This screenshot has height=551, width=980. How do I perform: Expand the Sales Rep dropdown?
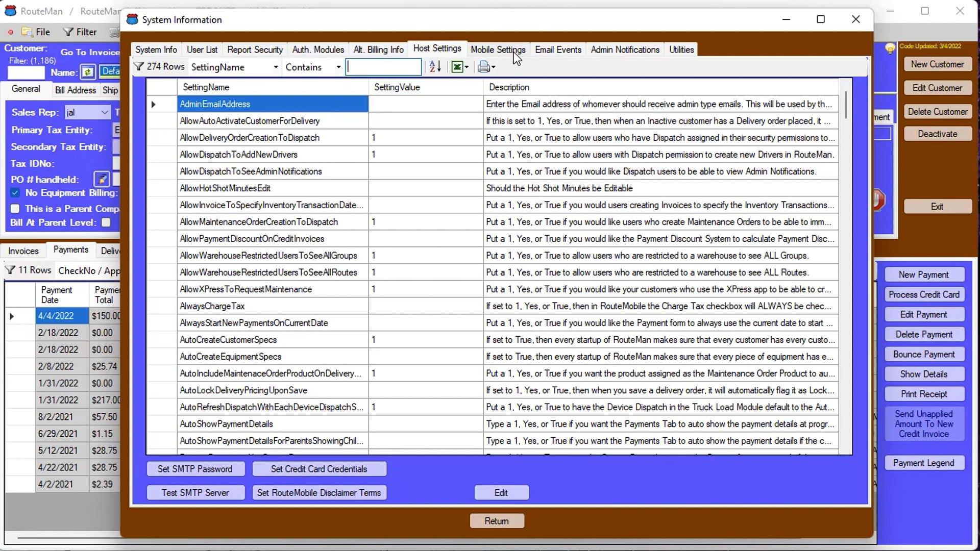pos(105,112)
